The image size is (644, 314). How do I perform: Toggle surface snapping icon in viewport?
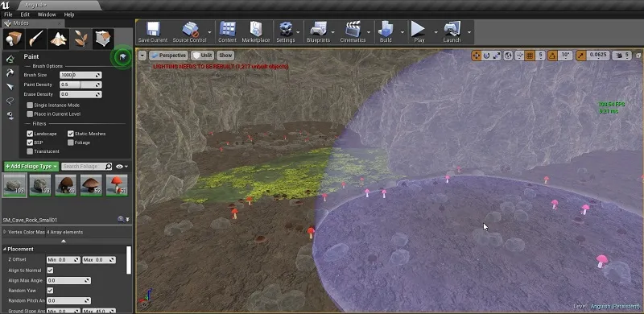click(x=520, y=55)
